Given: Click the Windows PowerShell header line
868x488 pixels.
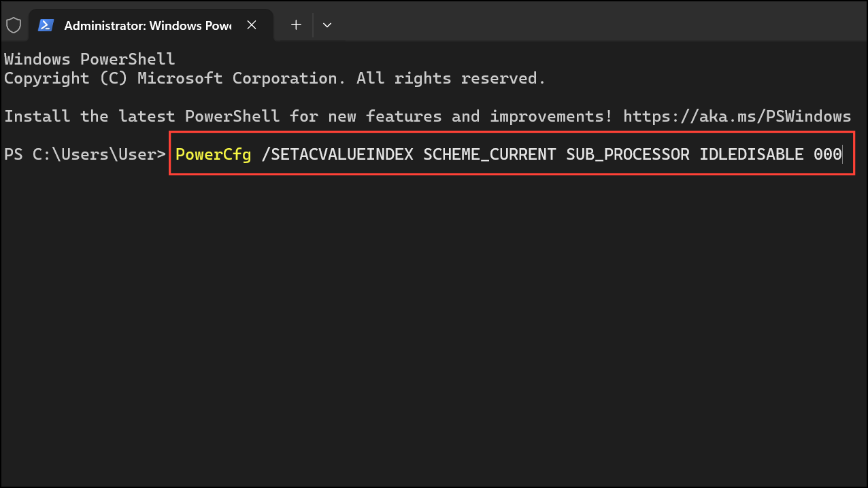Looking at the screenshot, I should coord(90,59).
